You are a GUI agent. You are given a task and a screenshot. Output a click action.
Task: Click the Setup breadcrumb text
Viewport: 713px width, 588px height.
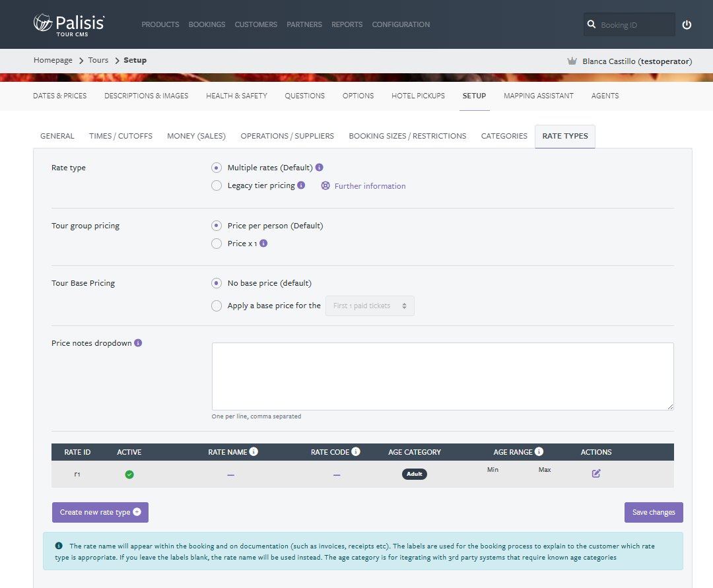135,60
